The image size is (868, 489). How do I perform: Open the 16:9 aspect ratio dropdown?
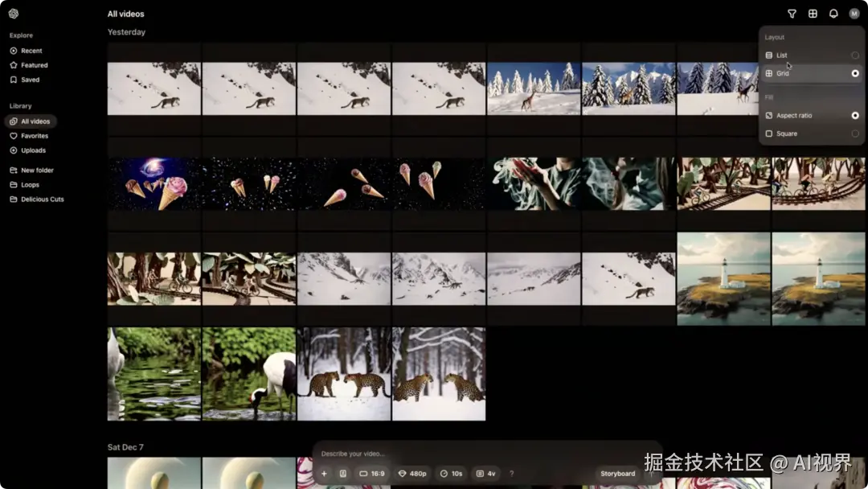pyautogui.click(x=372, y=474)
